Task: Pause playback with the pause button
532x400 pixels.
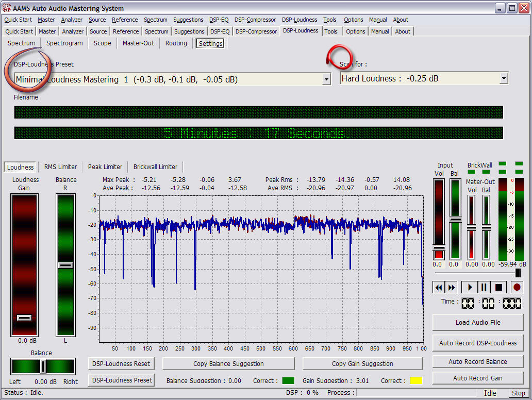Action: coord(484,287)
